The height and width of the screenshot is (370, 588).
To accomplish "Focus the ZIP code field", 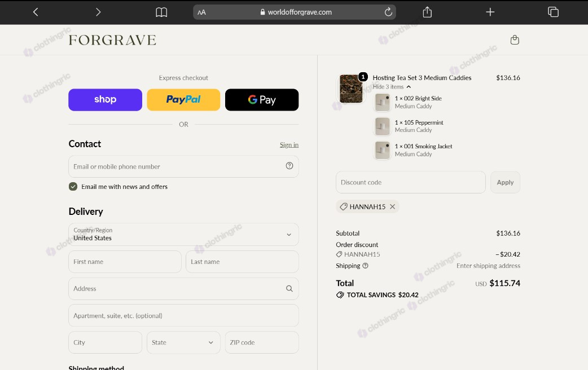I will tap(262, 342).
